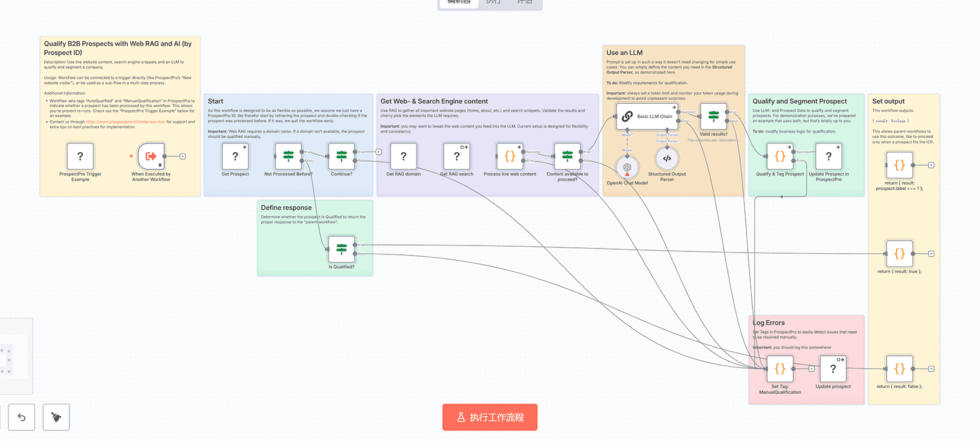Click the 执行工作流程 button
Screen dimensions: 980x441
click(x=489, y=417)
